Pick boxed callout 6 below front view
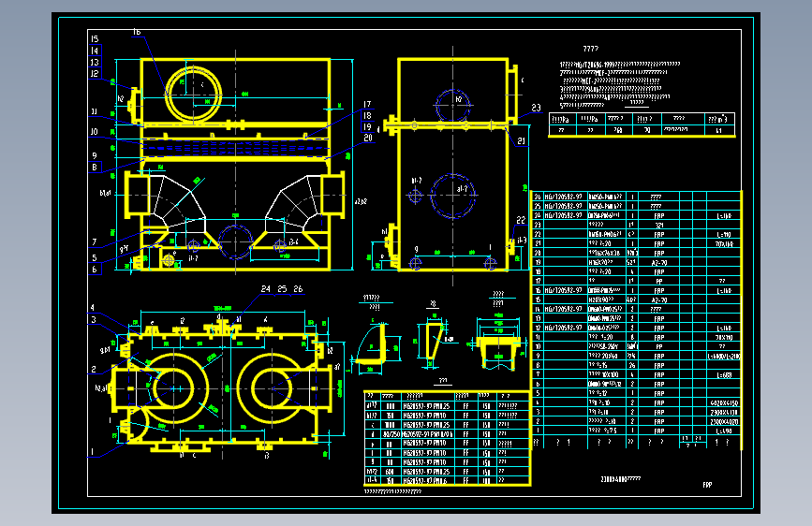The height and width of the screenshot is (526, 812). point(95,270)
